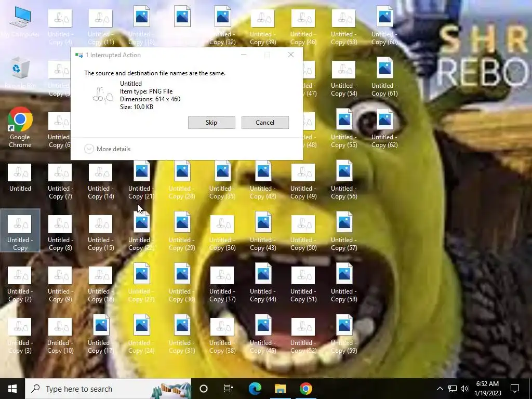Open Cortana from the taskbar
Screen dimensions: 532x399
coord(204,389)
